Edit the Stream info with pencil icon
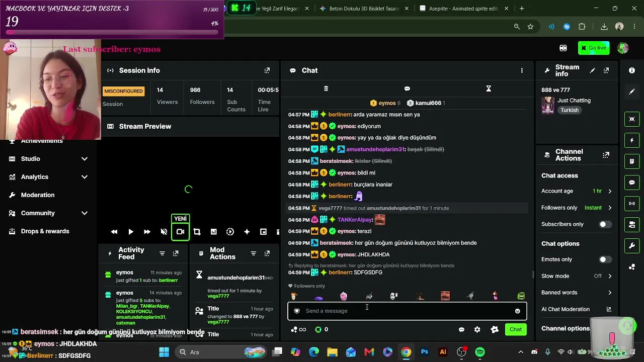This screenshot has height=362, width=644. pyautogui.click(x=593, y=70)
